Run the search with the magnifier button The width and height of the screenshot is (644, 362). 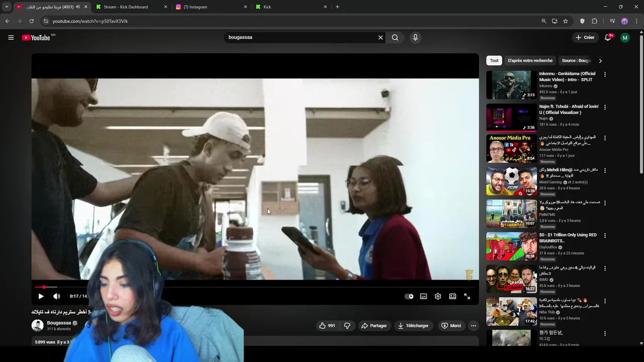(x=395, y=37)
